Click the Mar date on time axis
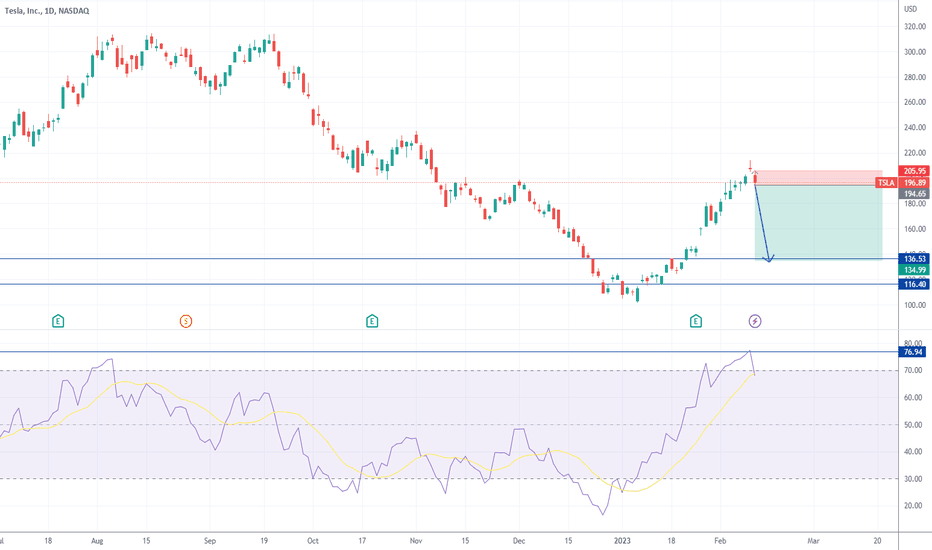Screen dimensions: 932x550 pos(813,541)
